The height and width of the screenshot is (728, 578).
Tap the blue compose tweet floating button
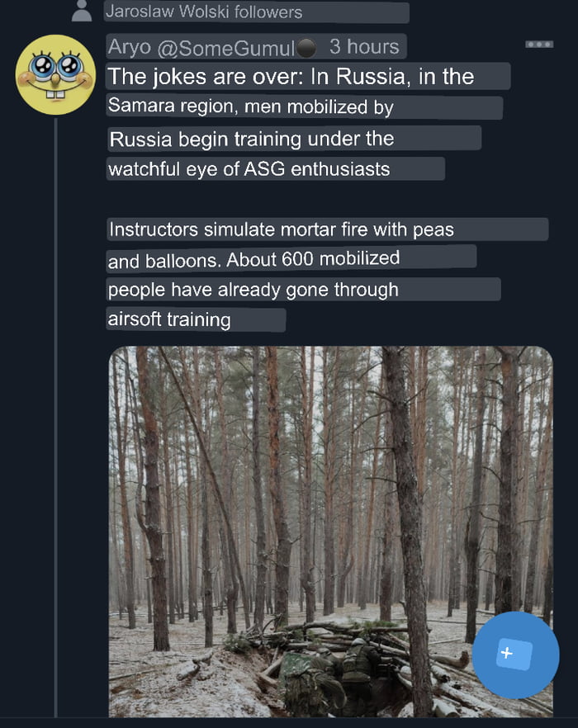click(x=515, y=655)
